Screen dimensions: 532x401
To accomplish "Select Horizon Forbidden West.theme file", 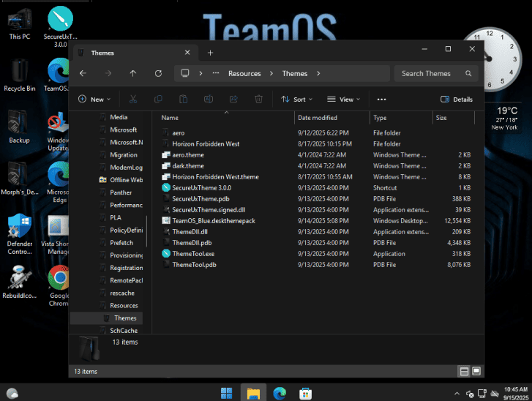I will click(215, 177).
